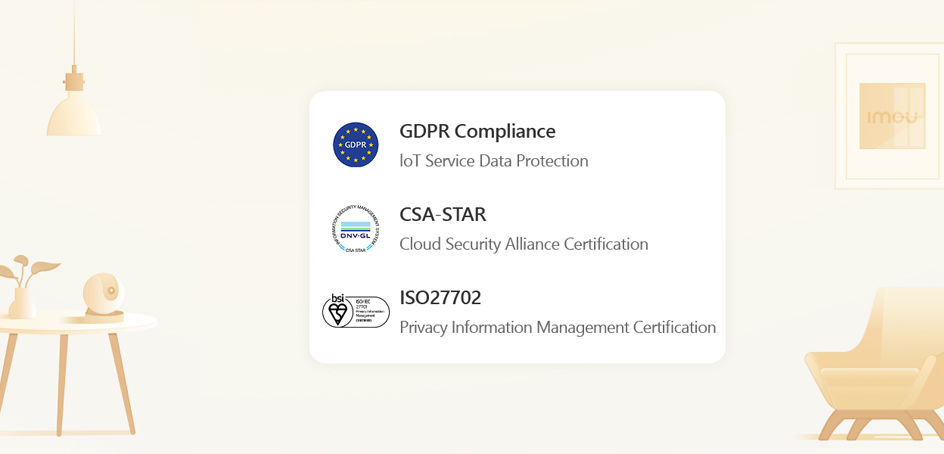Select the bsi kitemark heart logo
Screen dimensions: 944x454
coord(338,312)
